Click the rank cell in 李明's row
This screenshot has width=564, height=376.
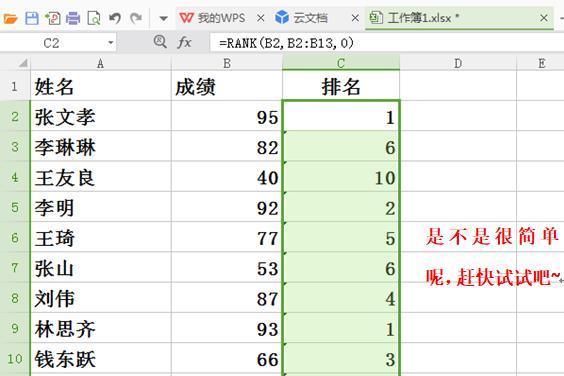click(341, 207)
